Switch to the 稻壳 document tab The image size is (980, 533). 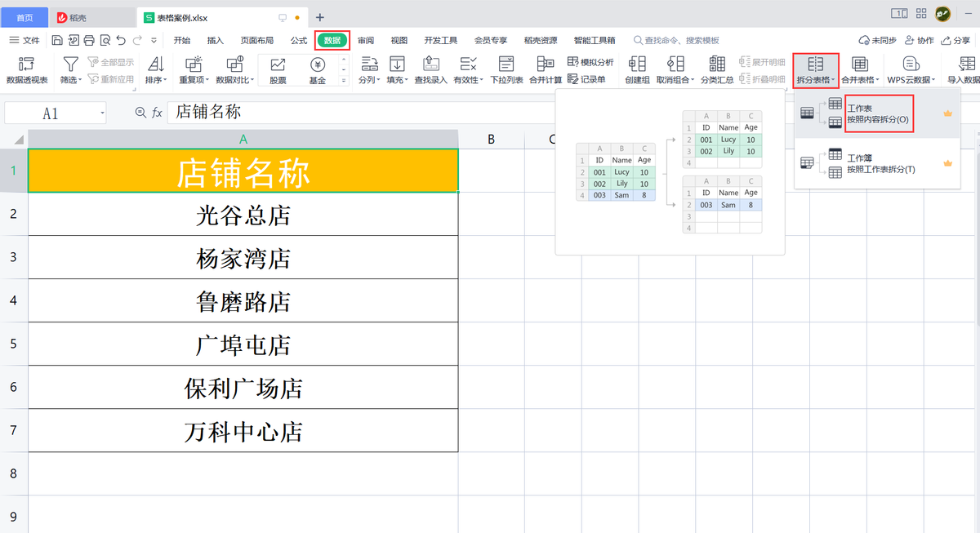coord(92,17)
